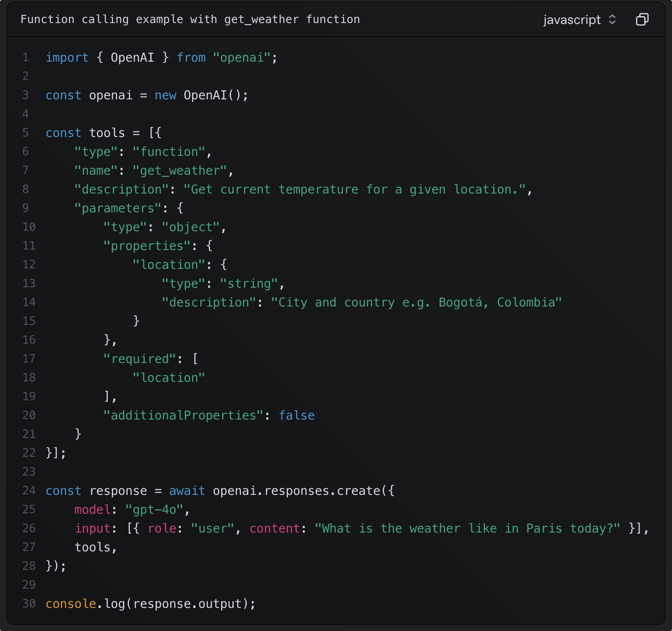The height and width of the screenshot is (631, 672).
Task: Click the "parameters" key
Action: 118,208
